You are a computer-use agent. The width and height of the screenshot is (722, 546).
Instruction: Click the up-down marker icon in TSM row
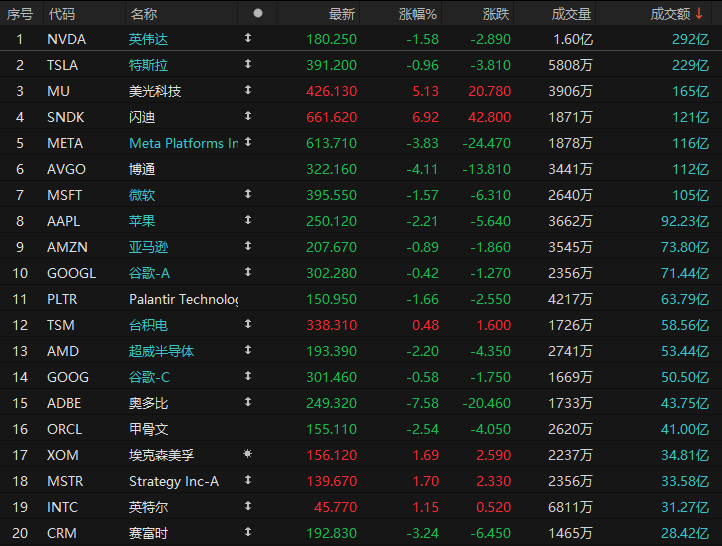click(x=248, y=324)
